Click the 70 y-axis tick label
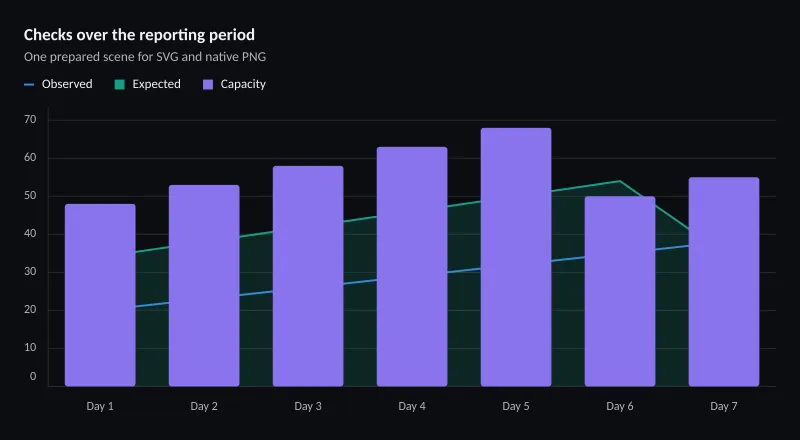This screenshot has width=800, height=440. click(30, 119)
